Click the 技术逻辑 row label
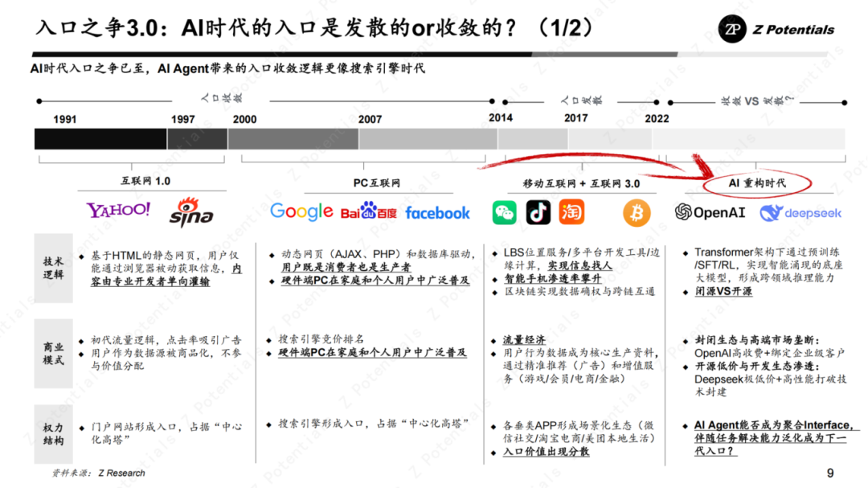 53,268
